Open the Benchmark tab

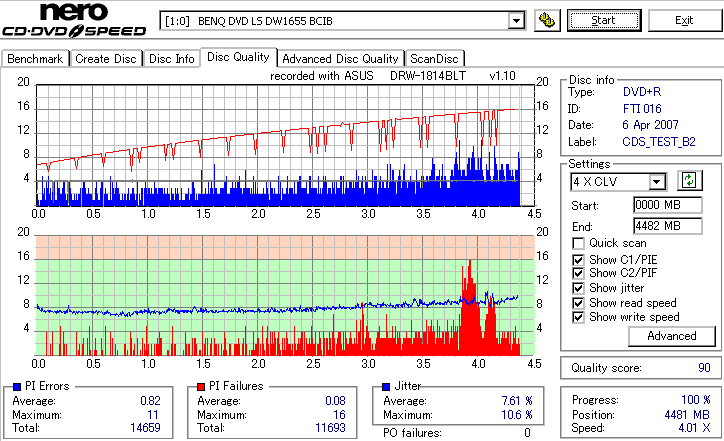(x=35, y=59)
